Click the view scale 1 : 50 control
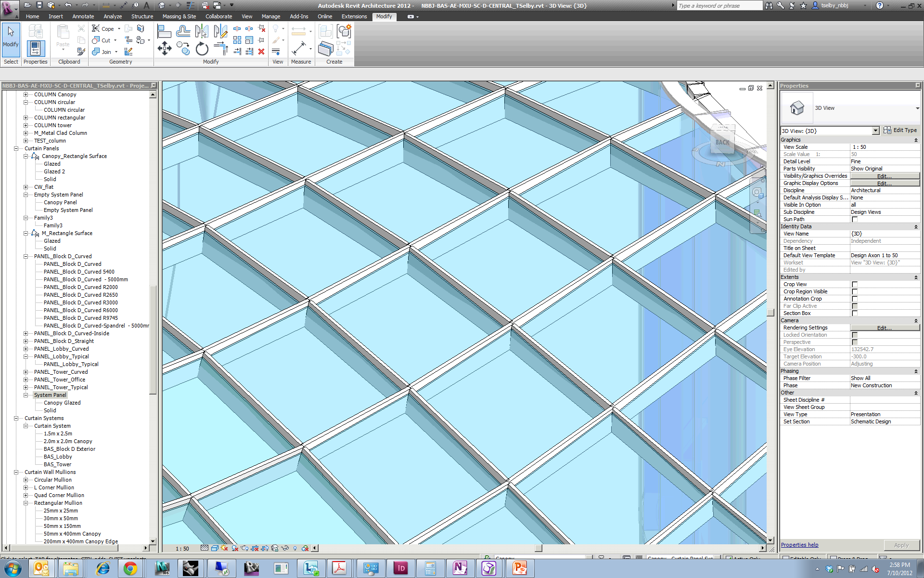Screen dimensions: 924x578 182,548
